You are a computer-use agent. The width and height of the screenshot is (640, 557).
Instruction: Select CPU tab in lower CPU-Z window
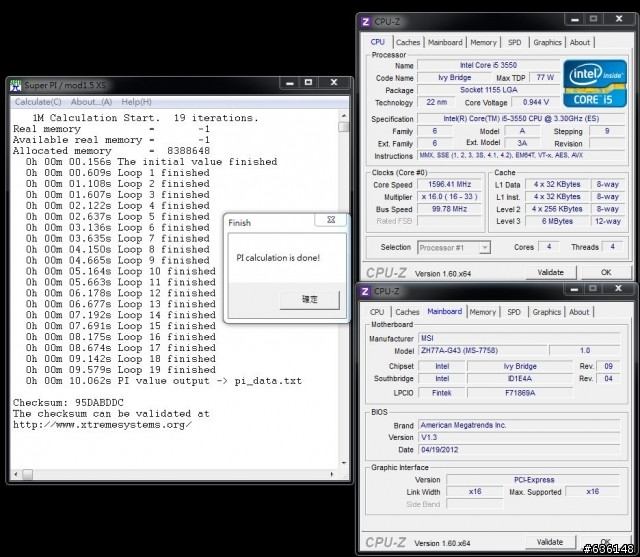click(x=377, y=312)
